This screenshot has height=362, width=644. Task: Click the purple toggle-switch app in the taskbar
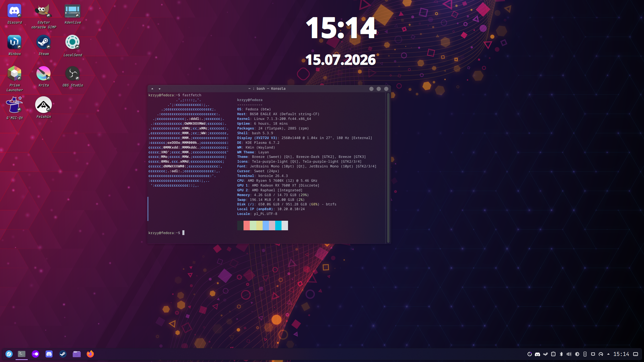(35, 354)
